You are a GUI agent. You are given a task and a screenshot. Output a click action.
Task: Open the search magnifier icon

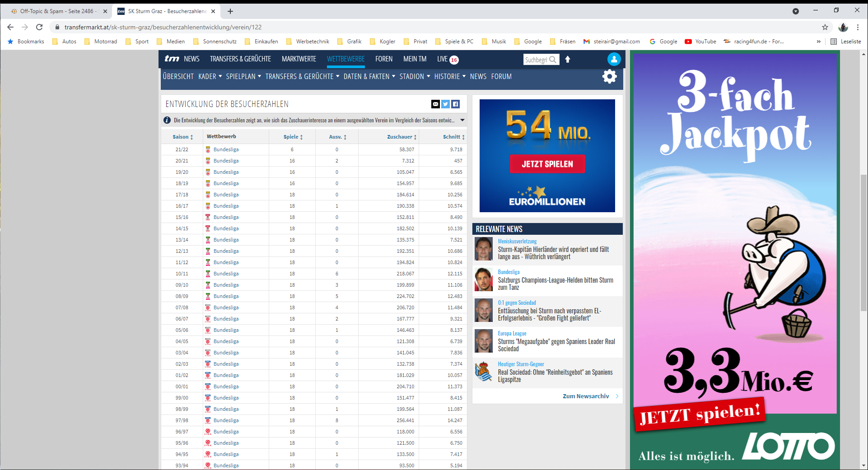553,60
